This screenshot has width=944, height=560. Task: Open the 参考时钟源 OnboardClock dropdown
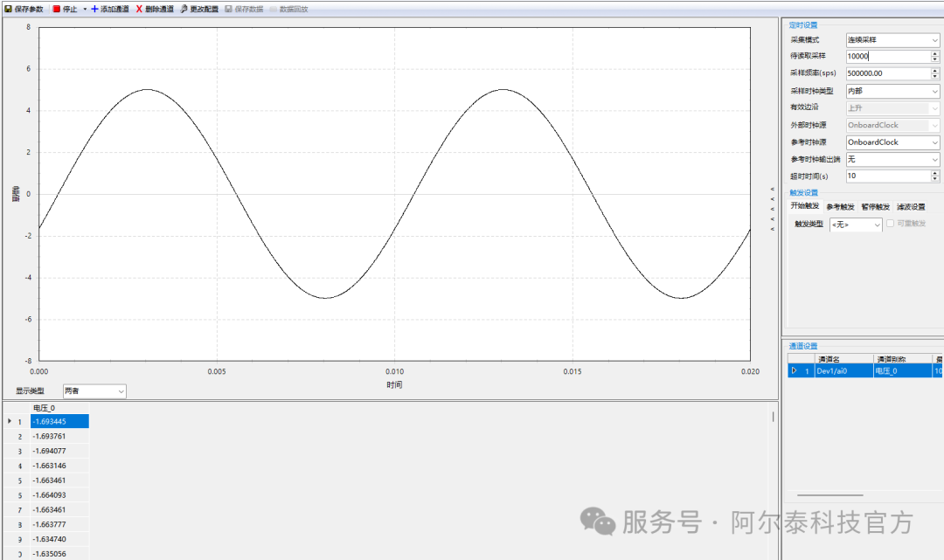[934, 142]
